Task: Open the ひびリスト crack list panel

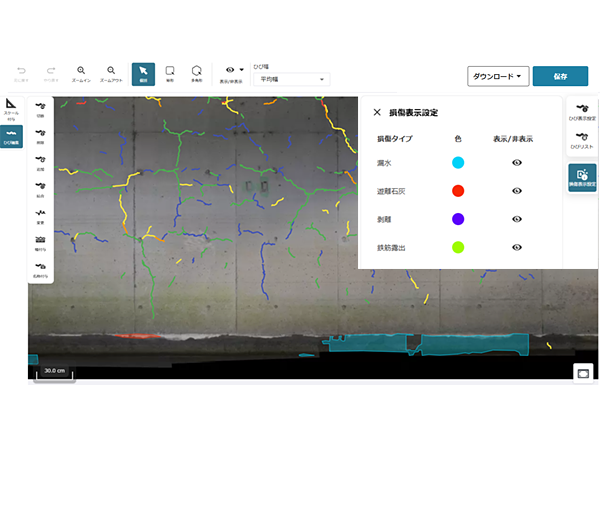Action: point(582,140)
